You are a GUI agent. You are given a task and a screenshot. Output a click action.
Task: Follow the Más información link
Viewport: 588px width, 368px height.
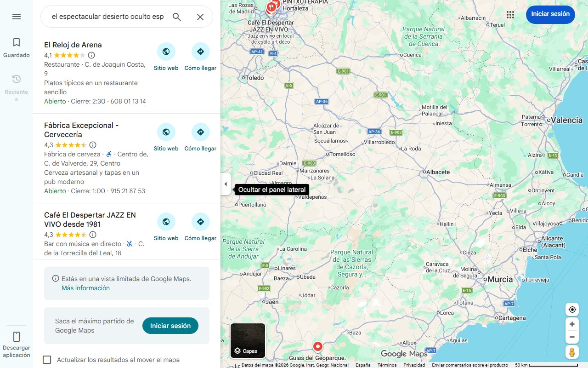85,288
